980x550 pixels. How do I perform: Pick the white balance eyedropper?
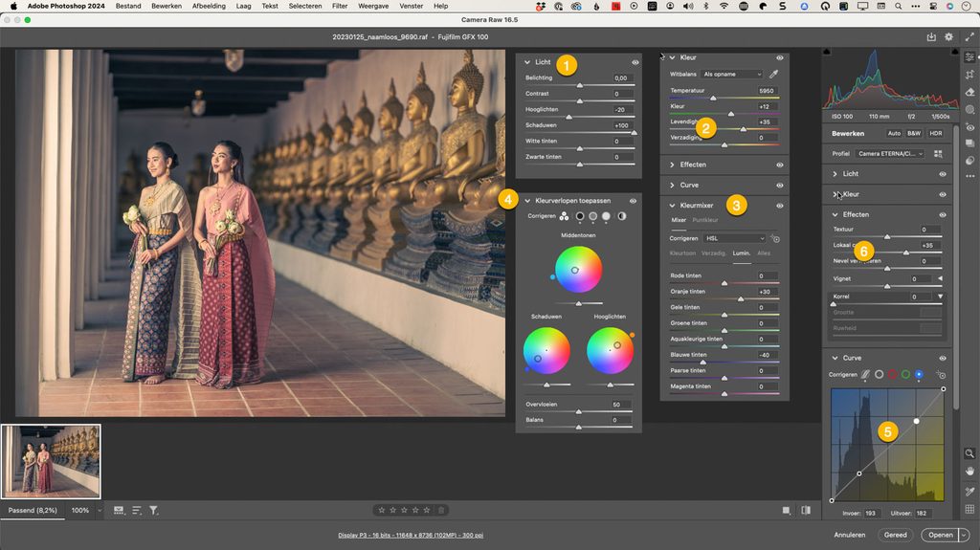pyautogui.click(x=773, y=74)
